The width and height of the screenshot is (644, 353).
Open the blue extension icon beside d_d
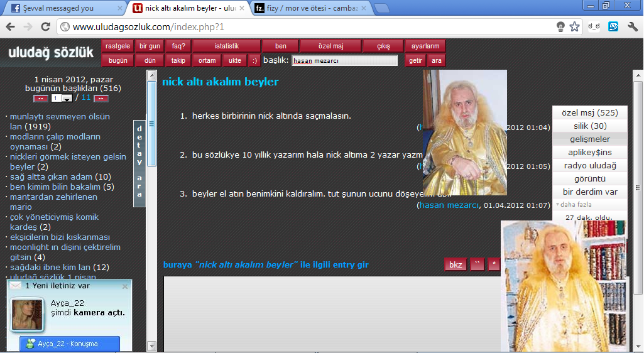click(x=613, y=26)
